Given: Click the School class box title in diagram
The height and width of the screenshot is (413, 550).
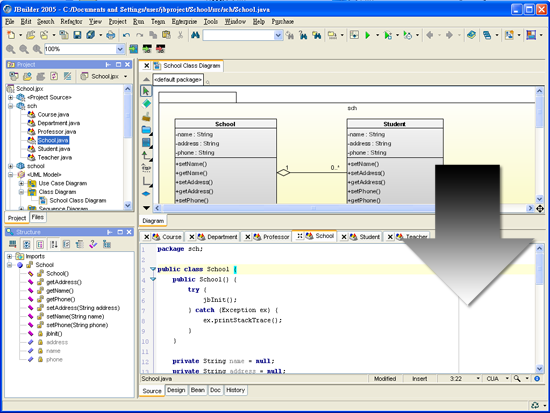Looking at the screenshot, I should (x=226, y=124).
